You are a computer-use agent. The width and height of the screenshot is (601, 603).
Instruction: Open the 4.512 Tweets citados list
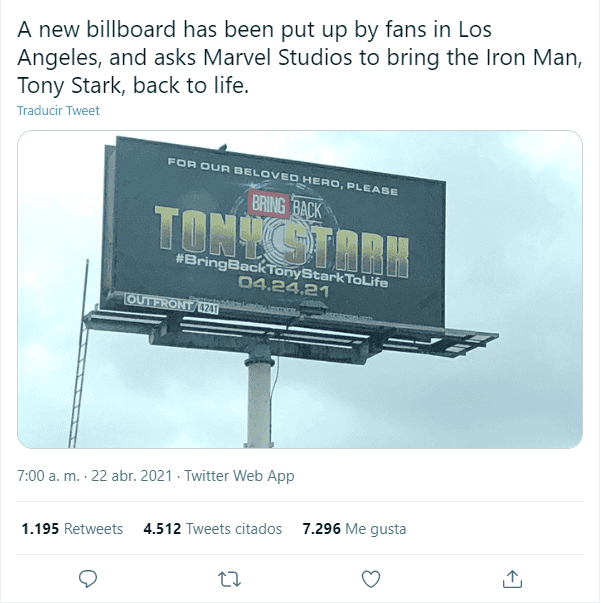[x=212, y=528]
